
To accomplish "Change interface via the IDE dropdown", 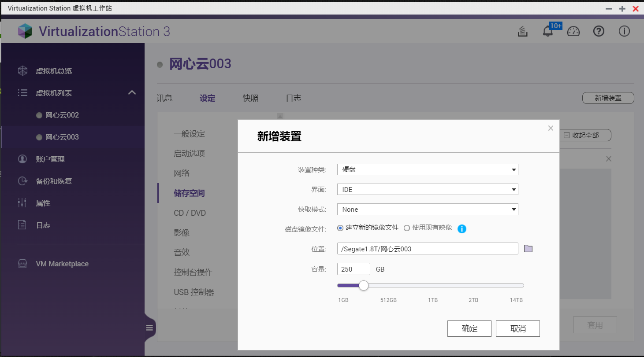I will tap(427, 189).
